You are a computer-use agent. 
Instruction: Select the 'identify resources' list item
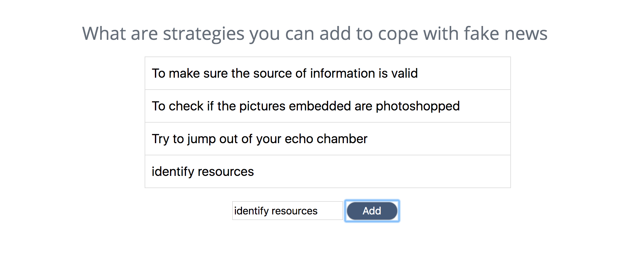(x=327, y=172)
